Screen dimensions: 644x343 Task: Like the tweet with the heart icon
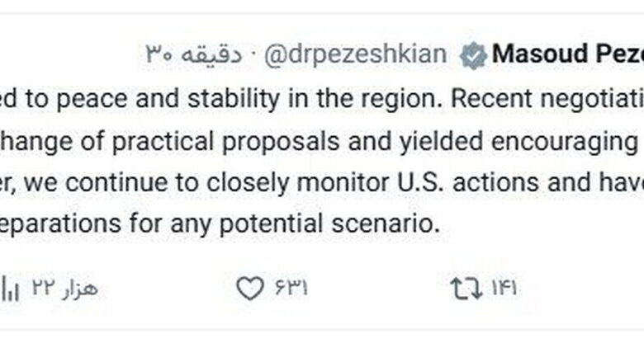[x=249, y=289]
